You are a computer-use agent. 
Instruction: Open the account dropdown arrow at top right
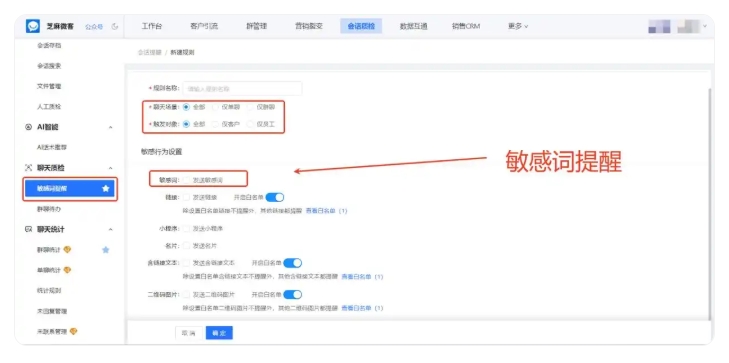tap(705, 26)
